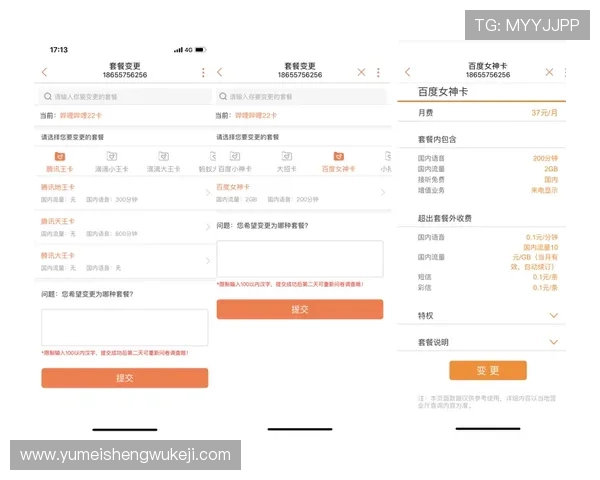
Task: Open the 腾讯天王卡 plan row
Action: point(125,227)
